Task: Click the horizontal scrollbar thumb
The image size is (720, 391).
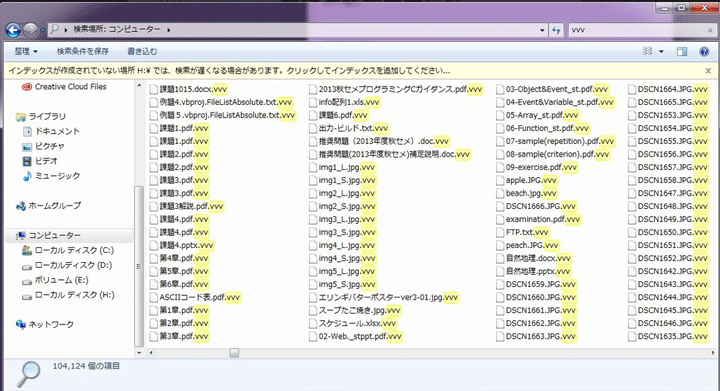Action: pyautogui.click(x=234, y=353)
